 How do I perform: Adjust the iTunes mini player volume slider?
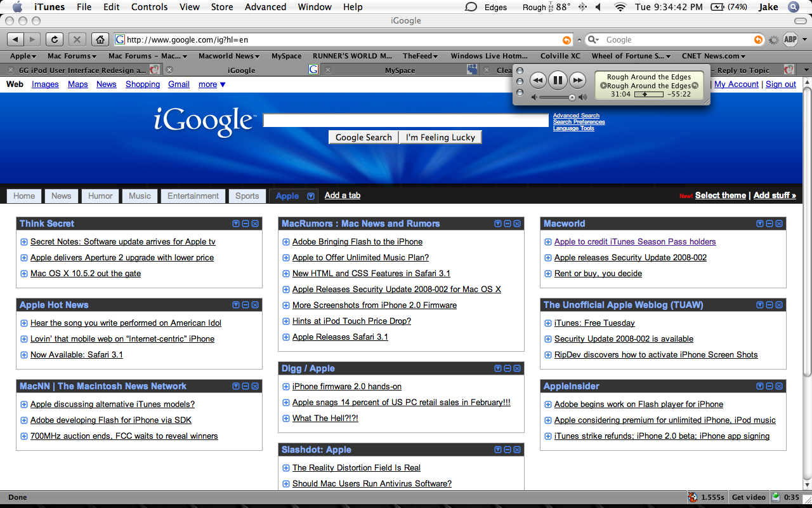coord(558,97)
